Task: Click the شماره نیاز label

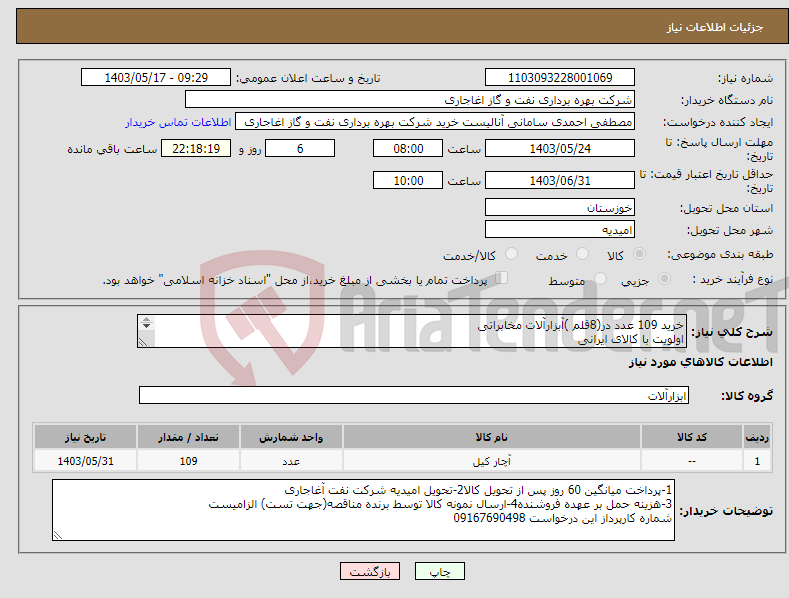Action: click(745, 79)
